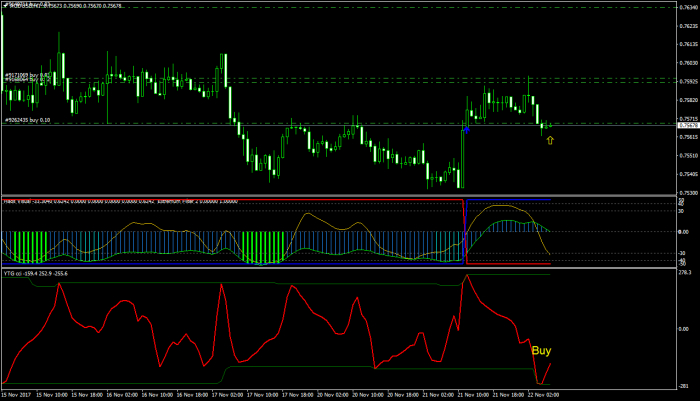Image resolution: width=700 pixels, height=401 pixels.
Task: Click the 20 Nov 18:00 time label
Action: point(403,395)
